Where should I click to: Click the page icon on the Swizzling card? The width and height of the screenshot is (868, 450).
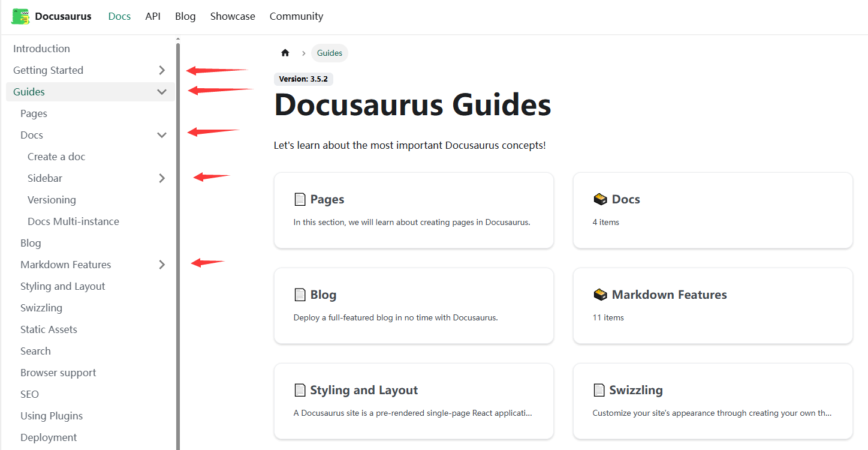coord(599,390)
